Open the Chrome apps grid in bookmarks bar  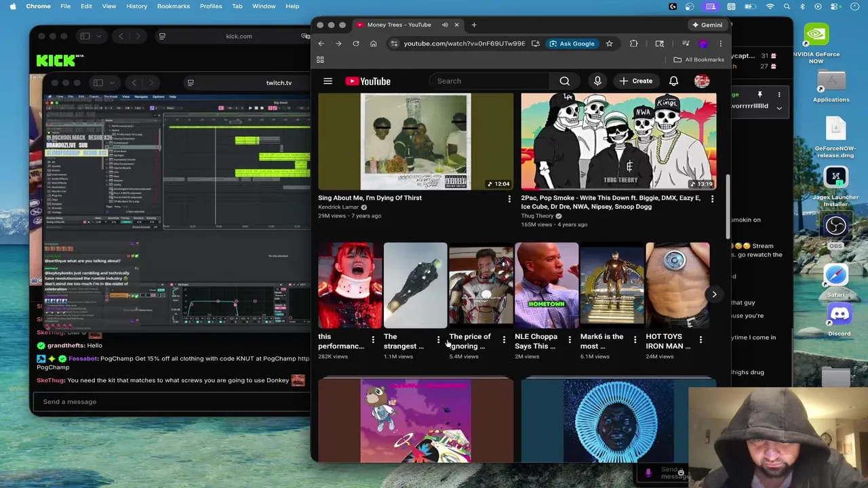320,60
